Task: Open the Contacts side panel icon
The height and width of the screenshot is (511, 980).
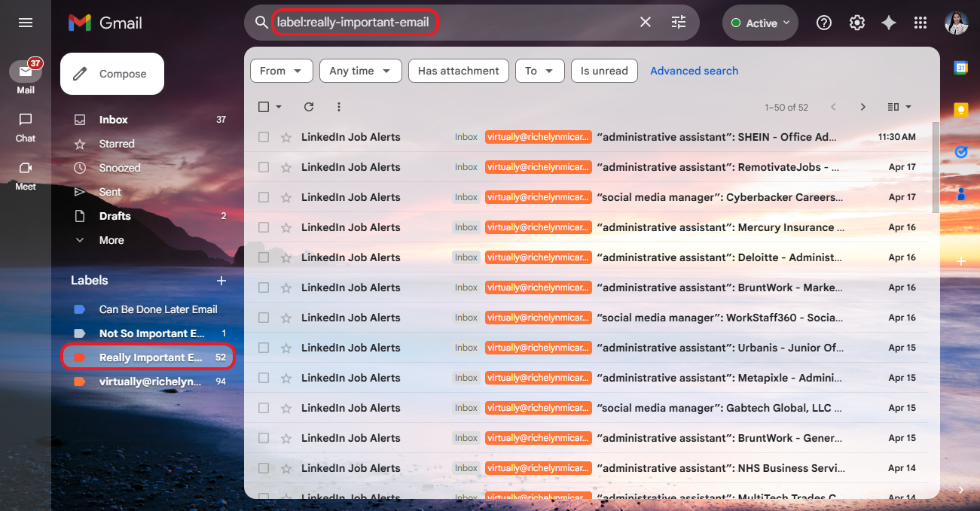Action: (961, 194)
